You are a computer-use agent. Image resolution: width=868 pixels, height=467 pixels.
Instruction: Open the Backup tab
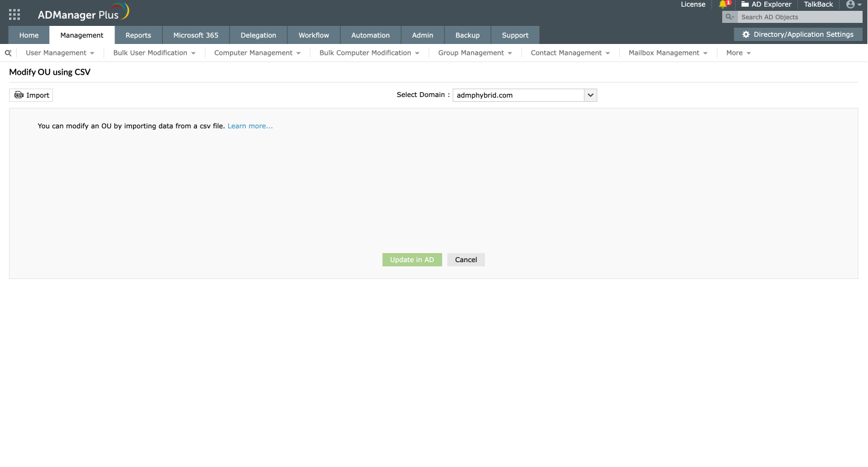pyautogui.click(x=467, y=35)
